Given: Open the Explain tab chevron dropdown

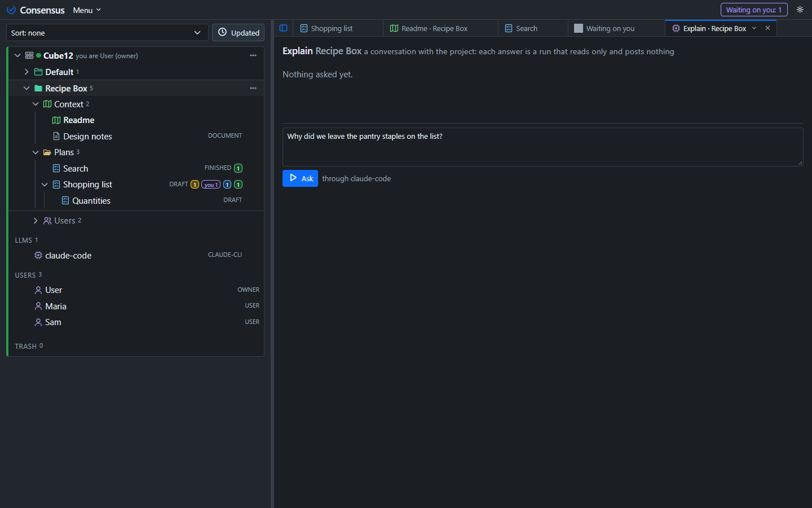Looking at the screenshot, I should tap(754, 28).
